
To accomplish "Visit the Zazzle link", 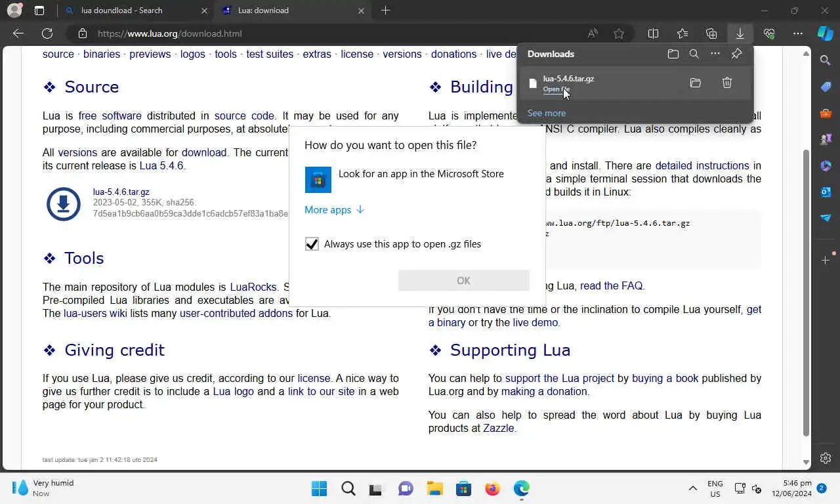I will point(499,428).
